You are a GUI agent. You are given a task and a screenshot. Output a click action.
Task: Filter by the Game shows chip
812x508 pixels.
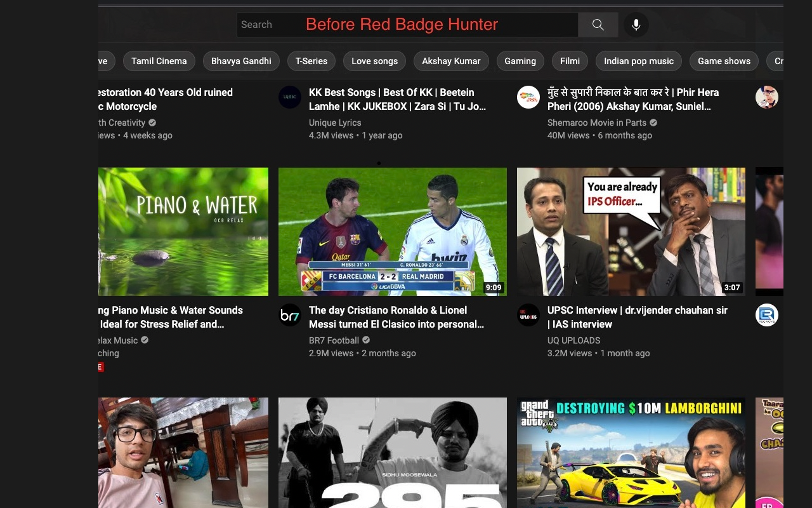724,61
